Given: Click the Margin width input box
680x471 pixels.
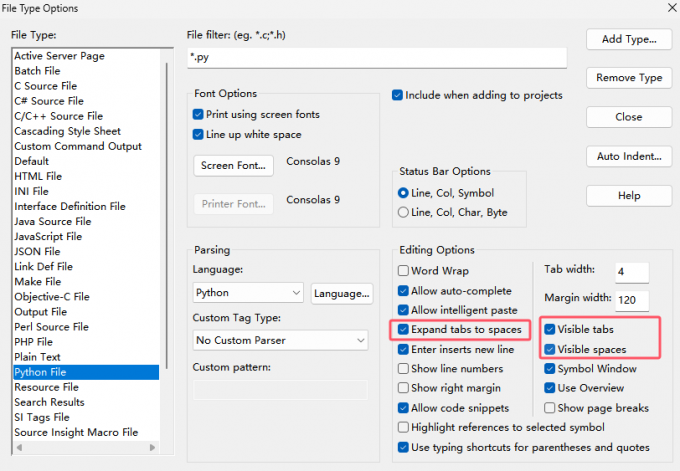Looking at the screenshot, I should click(632, 300).
